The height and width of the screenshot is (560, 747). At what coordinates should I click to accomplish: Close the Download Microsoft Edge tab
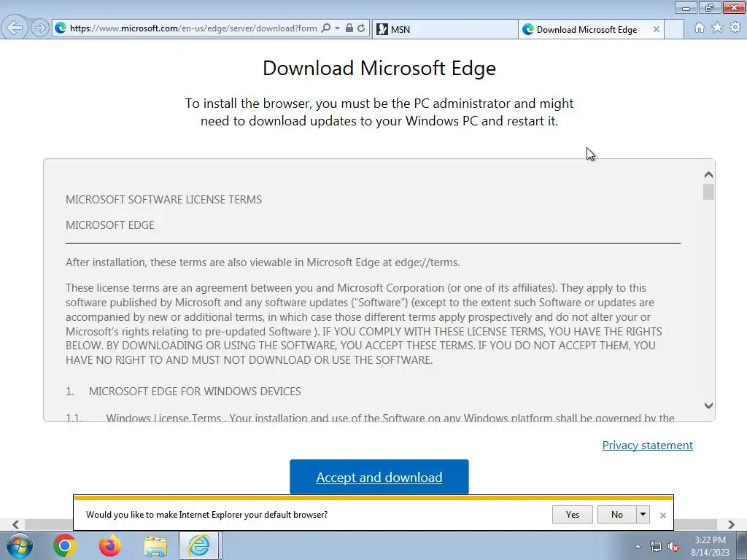(x=656, y=29)
